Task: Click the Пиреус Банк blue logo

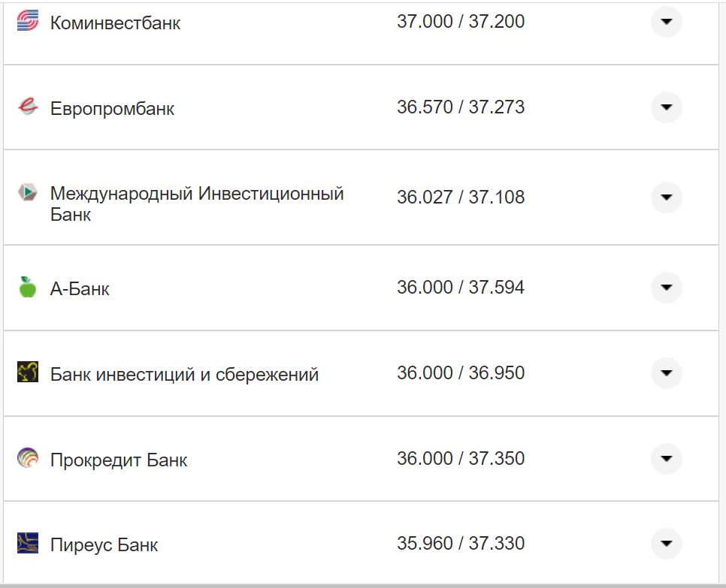Action: click(27, 543)
